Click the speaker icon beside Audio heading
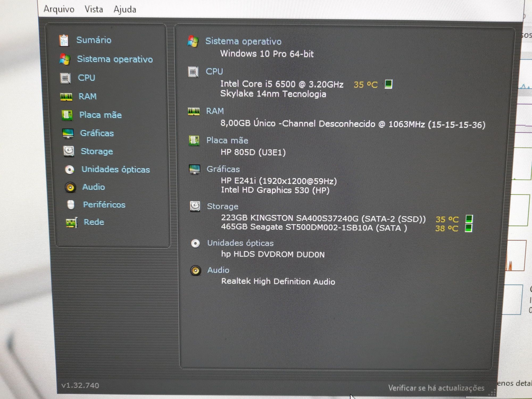Image resolution: width=532 pixels, height=399 pixels. pyautogui.click(x=196, y=271)
